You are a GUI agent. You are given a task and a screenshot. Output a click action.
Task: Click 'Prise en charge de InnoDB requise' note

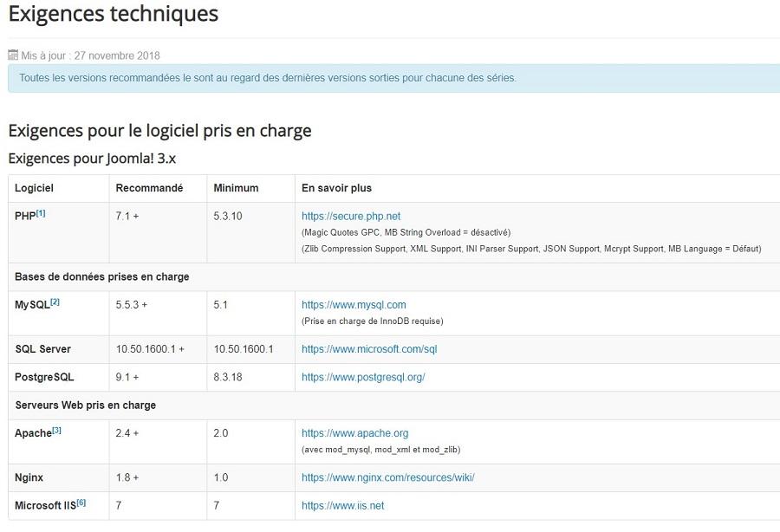click(x=372, y=321)
